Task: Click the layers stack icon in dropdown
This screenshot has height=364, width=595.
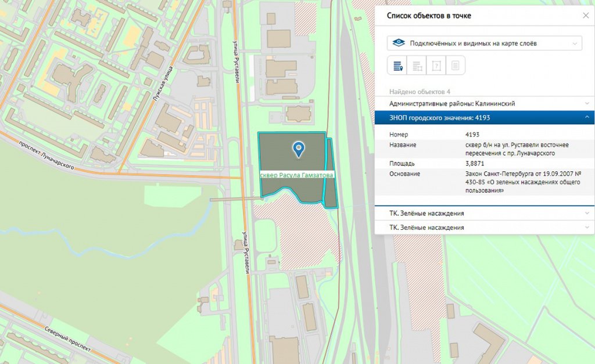Action: pos(399,44)
